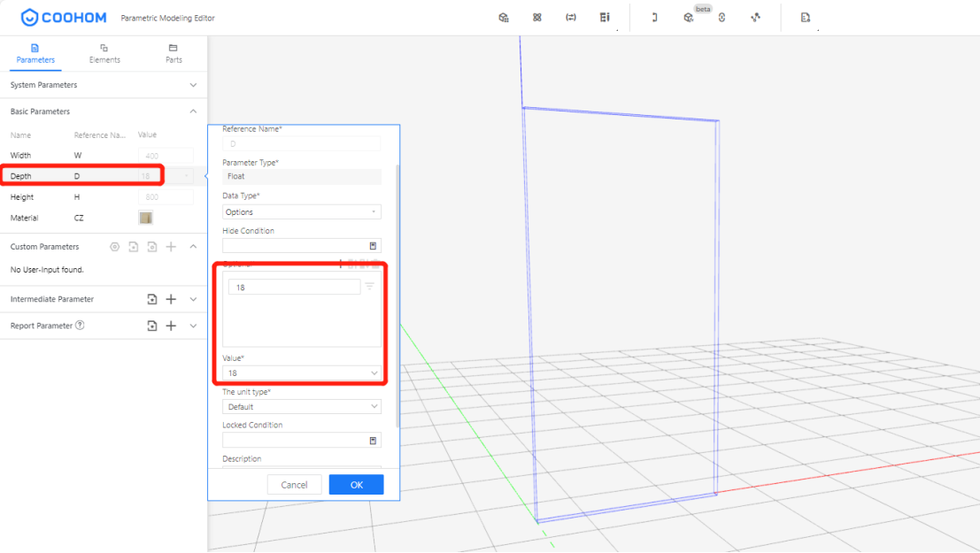Click the OK button in the dialog

(356, 485)
